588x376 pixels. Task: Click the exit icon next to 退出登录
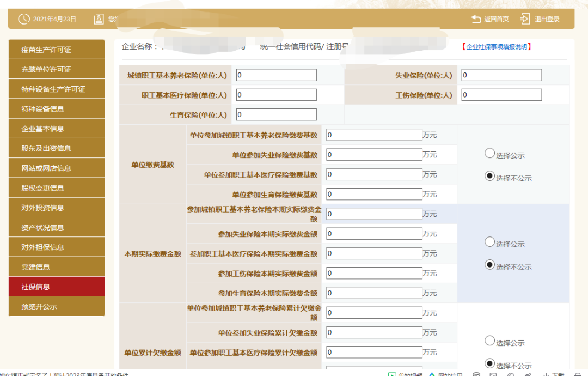(524, 18)
